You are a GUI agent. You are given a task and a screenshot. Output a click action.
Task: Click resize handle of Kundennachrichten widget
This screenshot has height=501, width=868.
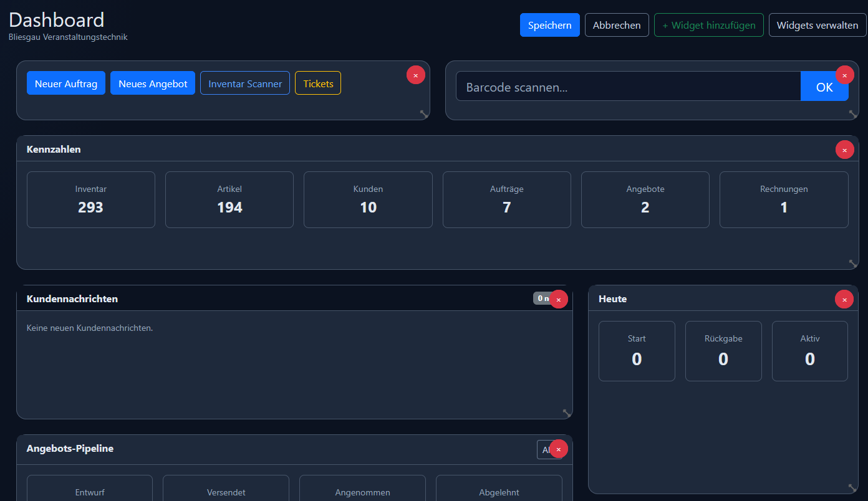point(567,413)
